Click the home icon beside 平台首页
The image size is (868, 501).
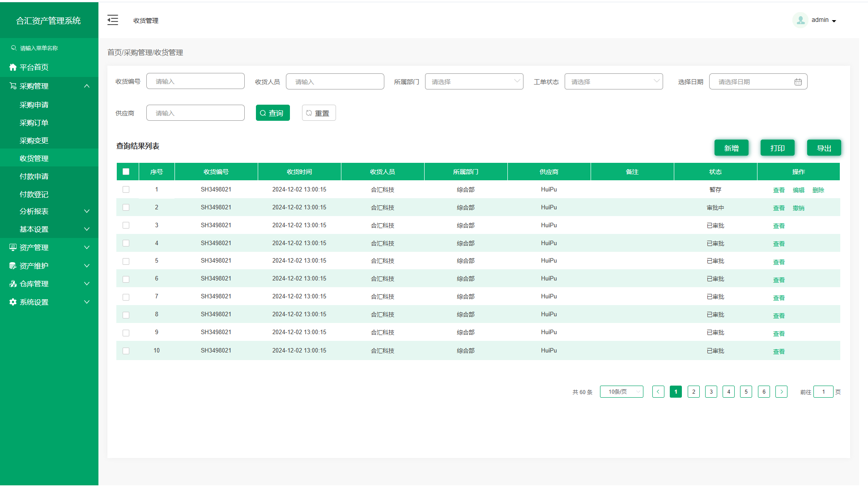(13, 67)
